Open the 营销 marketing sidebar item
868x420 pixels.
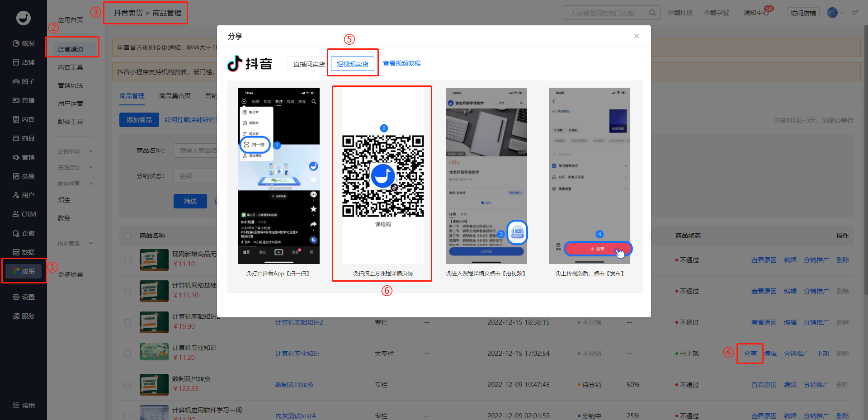(x=24, y=157)
